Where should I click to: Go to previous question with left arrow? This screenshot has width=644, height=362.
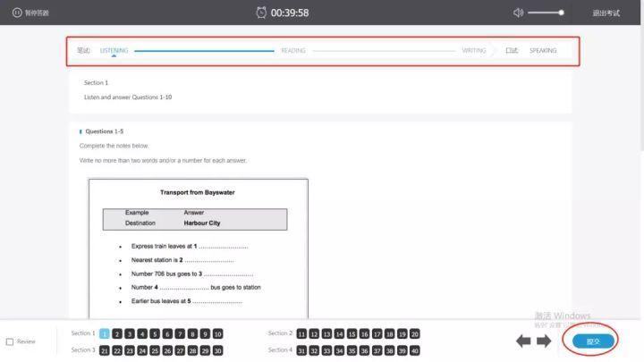(523, 341)
